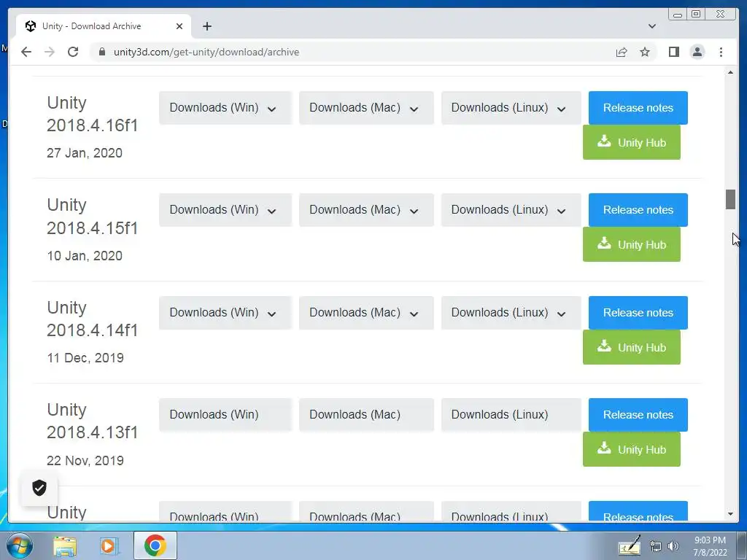Click the Unity 2018.4.13f1 heading
The width and height of the screenshot is (747, 560).
click(93, 421)
